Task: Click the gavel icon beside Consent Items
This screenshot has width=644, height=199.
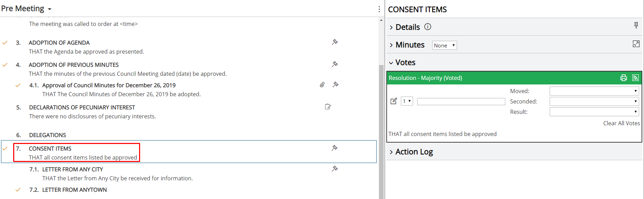Action: pos(334,148)
